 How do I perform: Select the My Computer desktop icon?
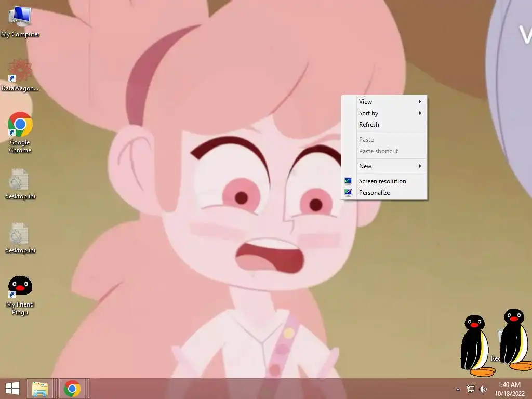20,21
